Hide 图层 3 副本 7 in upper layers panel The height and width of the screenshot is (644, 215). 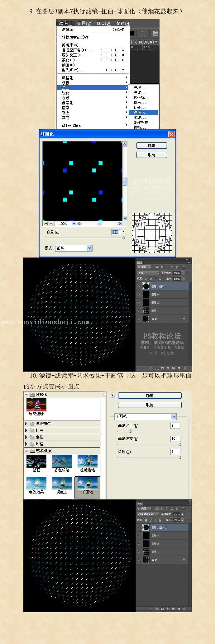[139, 286]
